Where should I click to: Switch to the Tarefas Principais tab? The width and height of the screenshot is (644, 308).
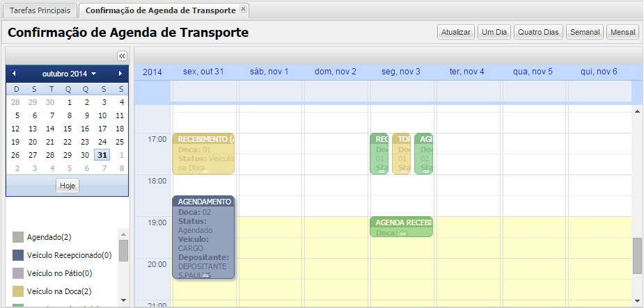pos(40,10)
